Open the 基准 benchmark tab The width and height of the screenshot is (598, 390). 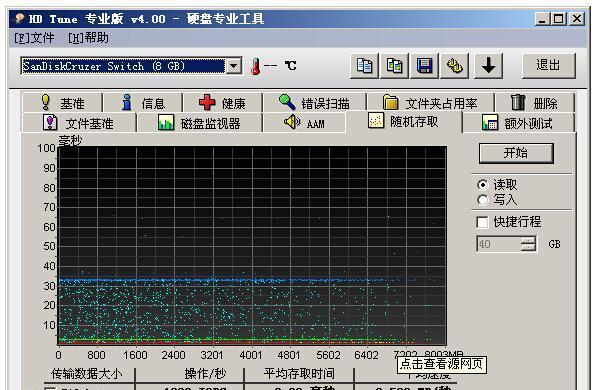62,103
